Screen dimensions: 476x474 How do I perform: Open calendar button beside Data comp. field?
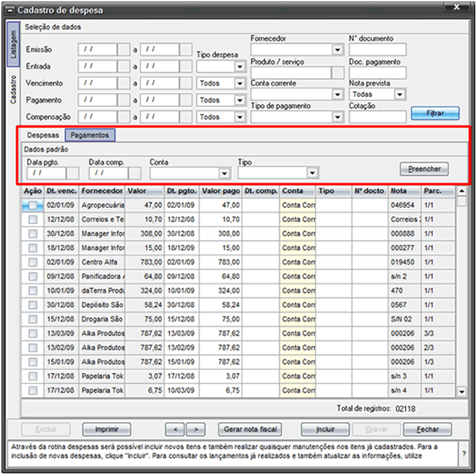pos(135,173)
